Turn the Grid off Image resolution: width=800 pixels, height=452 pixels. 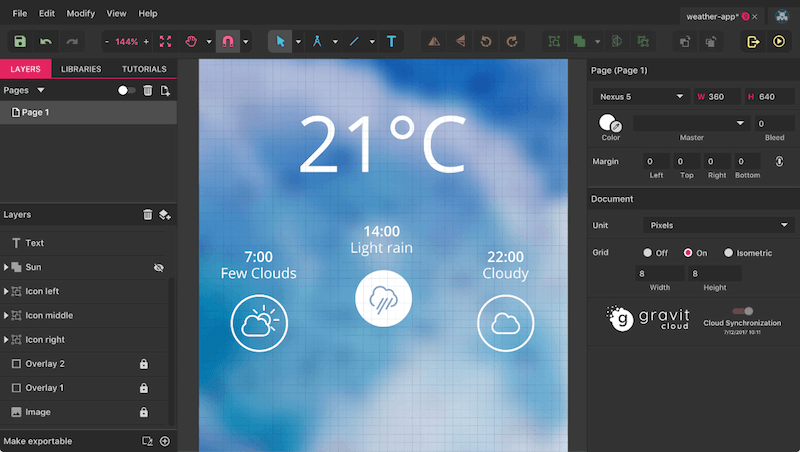(648, 253)
